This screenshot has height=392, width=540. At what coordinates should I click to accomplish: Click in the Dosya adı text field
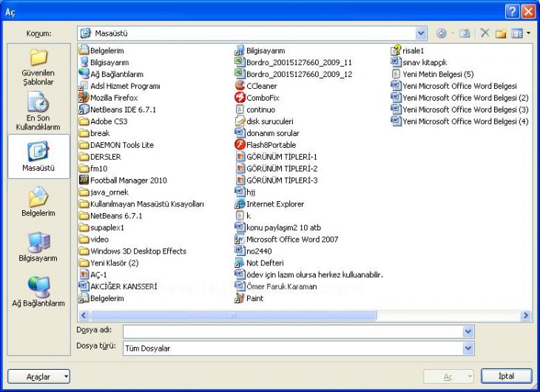click(293, 331)
